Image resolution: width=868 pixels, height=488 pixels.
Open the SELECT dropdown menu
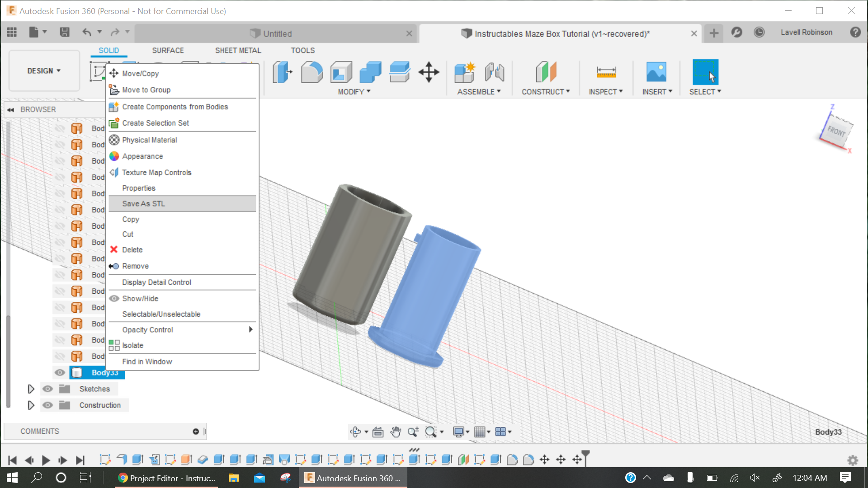[705, 92]
